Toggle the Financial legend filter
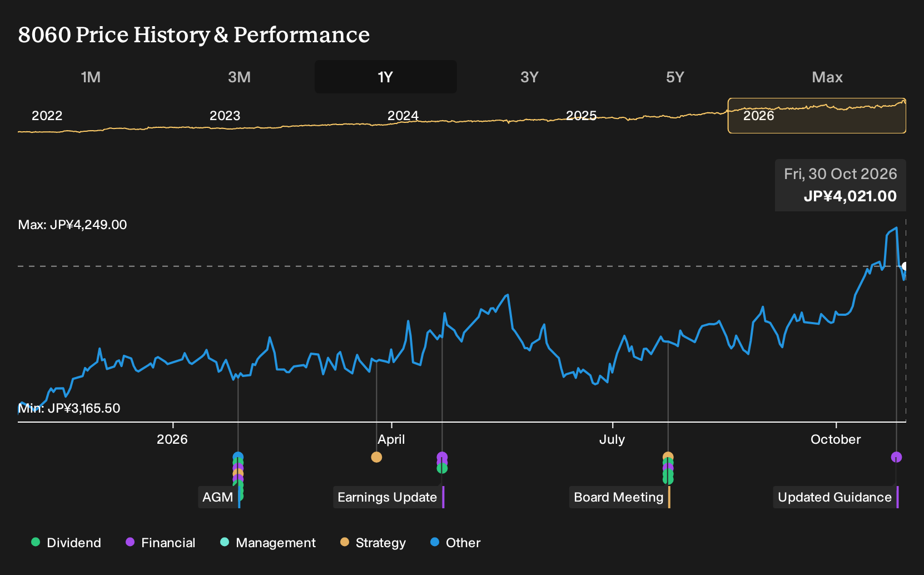924x575 pixels. click(x=161, y=543)
